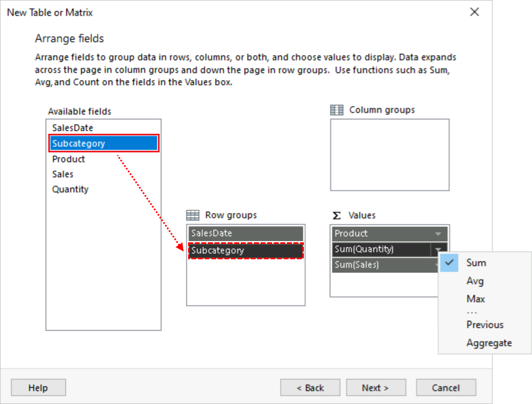Toggle the checked Sum aggregate option
532x404 pixels.
click(475, 263)
